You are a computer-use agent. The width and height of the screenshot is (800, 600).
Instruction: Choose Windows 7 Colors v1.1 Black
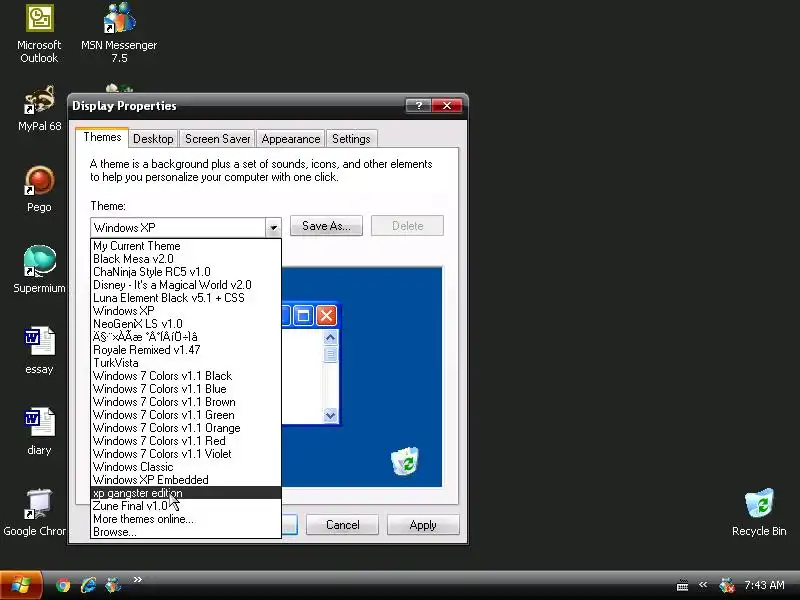(x=186, y=376)
